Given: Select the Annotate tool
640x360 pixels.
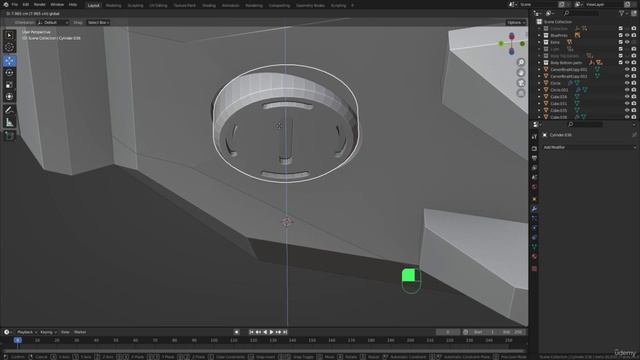Looking at the screenshot, I should click(9, 110).
